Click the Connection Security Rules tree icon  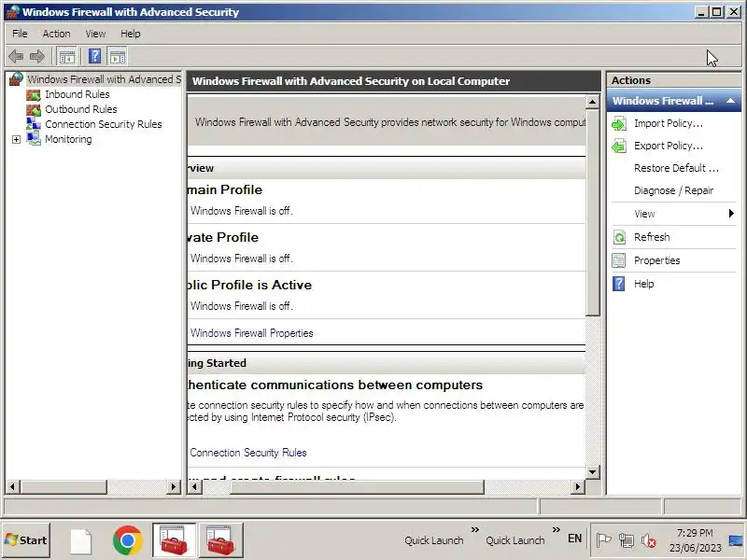[34, 124]
